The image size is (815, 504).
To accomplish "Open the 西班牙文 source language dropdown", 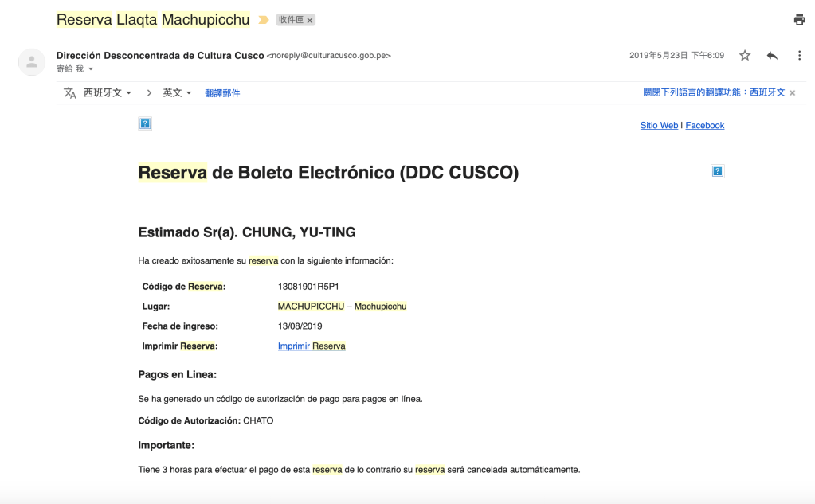I will click(x=108, y=93).
